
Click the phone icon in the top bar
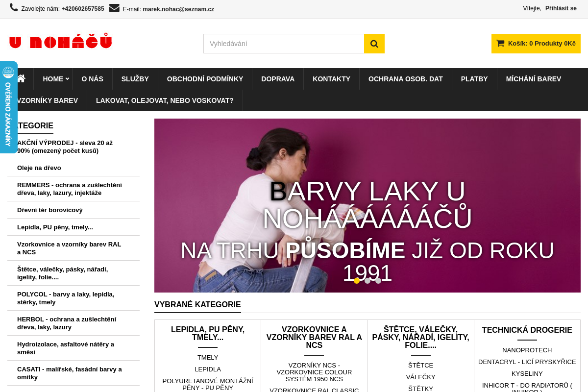click(x=14, y=8)
